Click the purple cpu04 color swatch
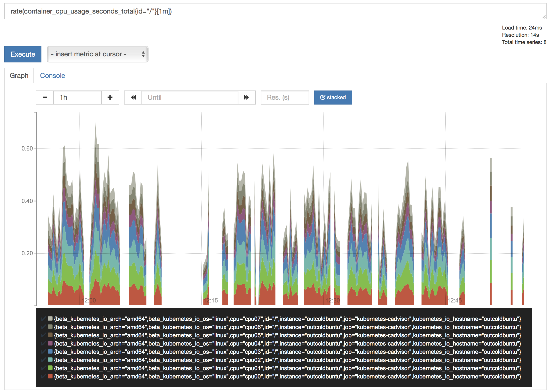 (50, 343)
